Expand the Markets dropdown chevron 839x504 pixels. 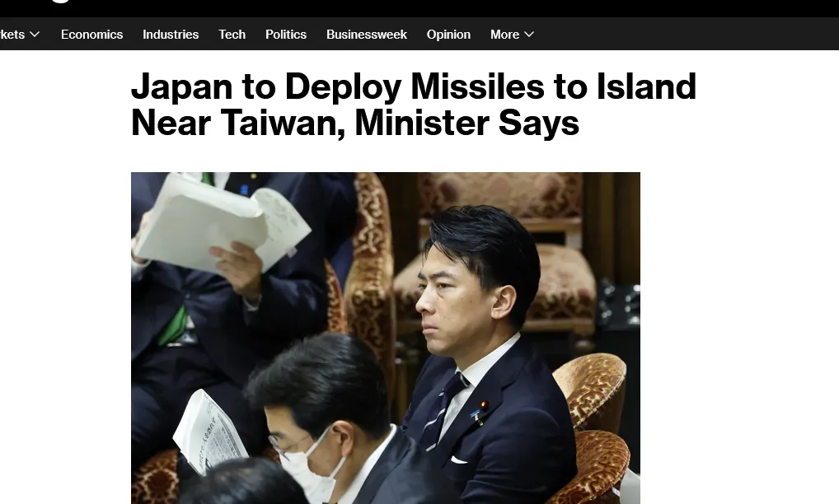click(x=35, y=35)
